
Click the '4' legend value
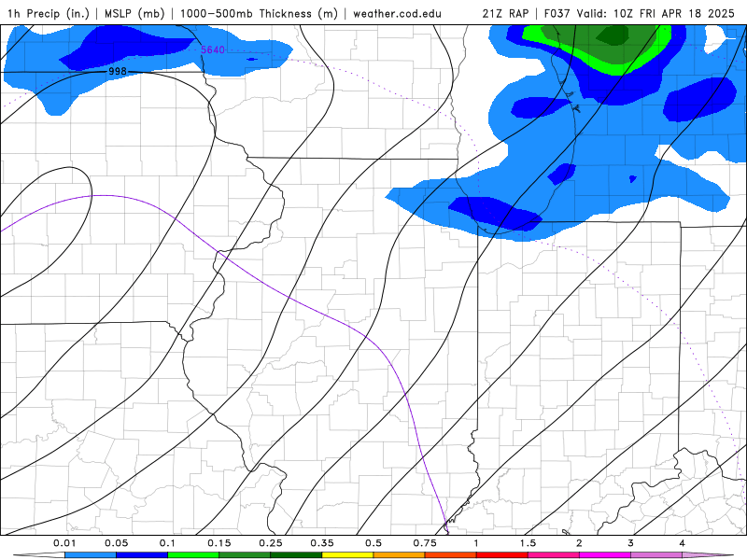click(x=683, y=543)
